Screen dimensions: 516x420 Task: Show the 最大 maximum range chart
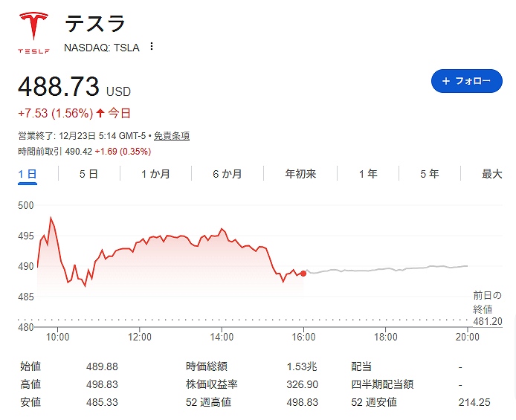[492, 174]
